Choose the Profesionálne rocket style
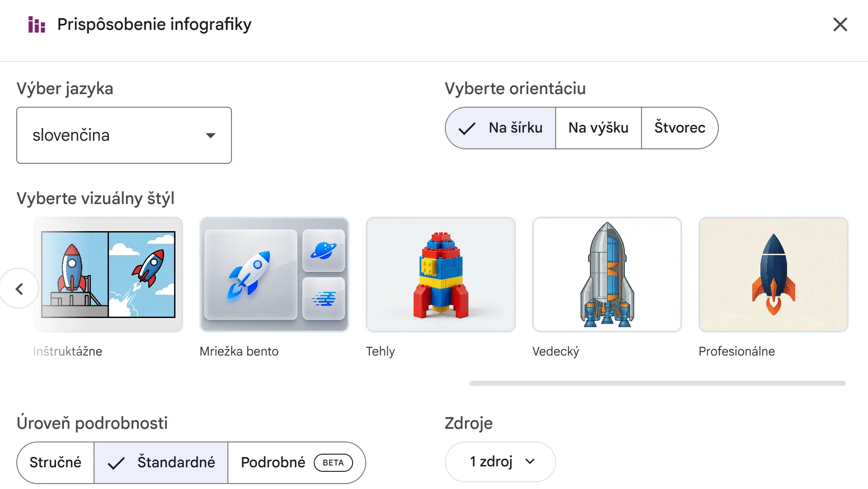This screenshot has height=489, width=868. coord(774,275)
